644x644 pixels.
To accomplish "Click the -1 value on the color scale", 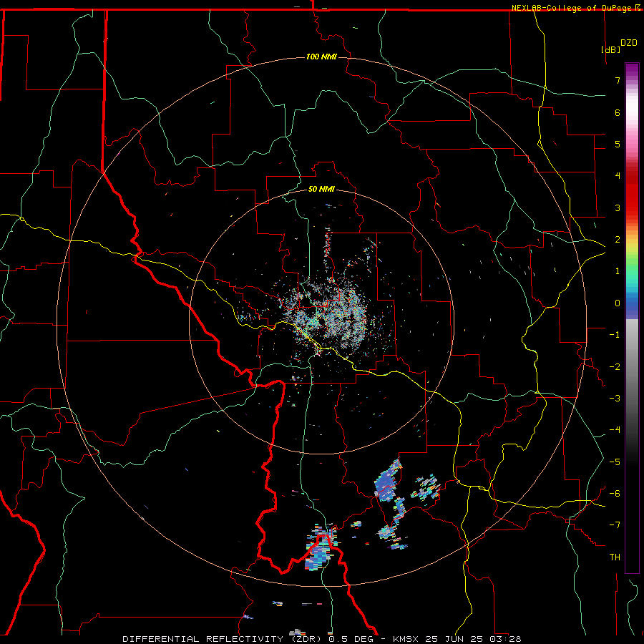I will point(615,335).
